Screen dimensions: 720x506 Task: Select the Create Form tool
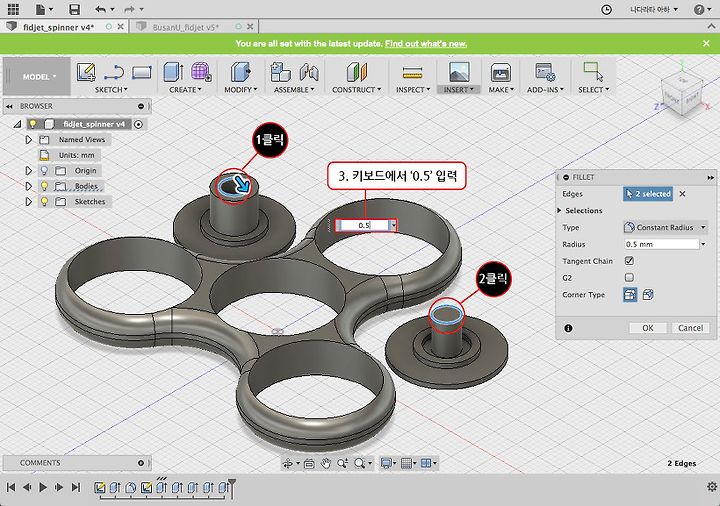click(201, 72)
